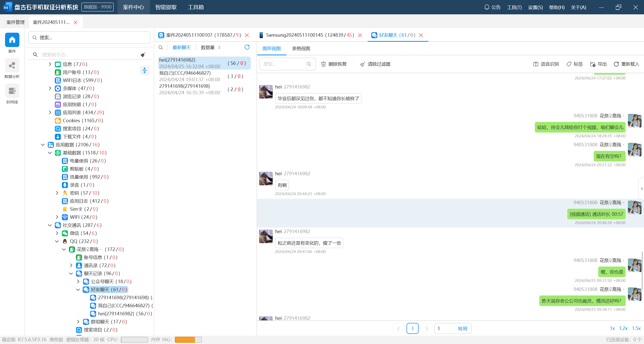Collapse the QQ tree node
644x344 pixels.
tap(57, 241)
